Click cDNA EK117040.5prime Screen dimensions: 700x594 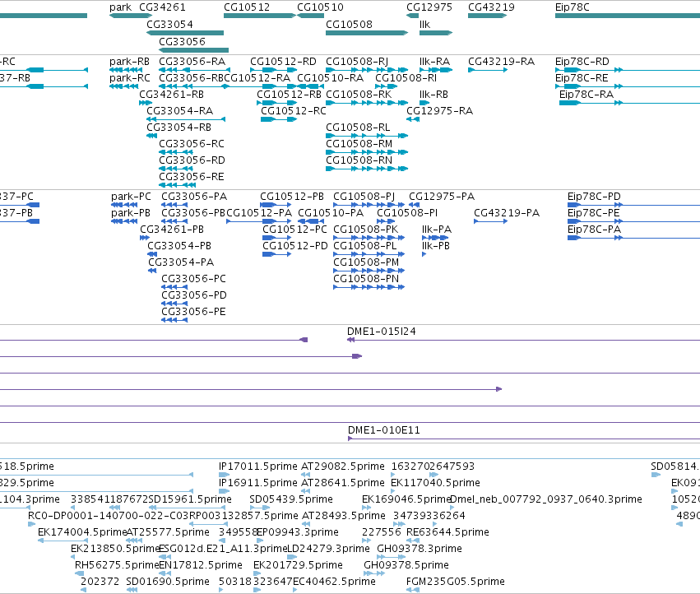click(x=435, y=483)
